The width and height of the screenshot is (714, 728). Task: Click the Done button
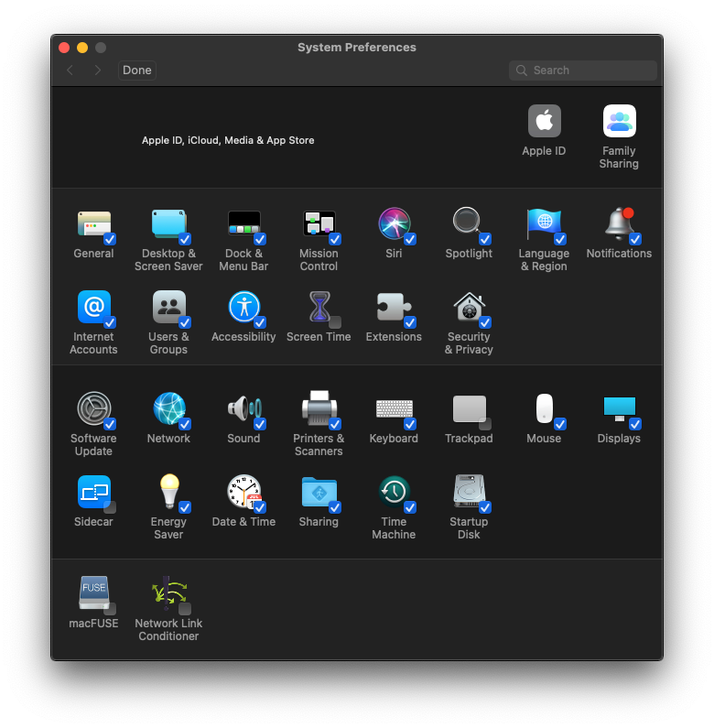pos(137,71)
